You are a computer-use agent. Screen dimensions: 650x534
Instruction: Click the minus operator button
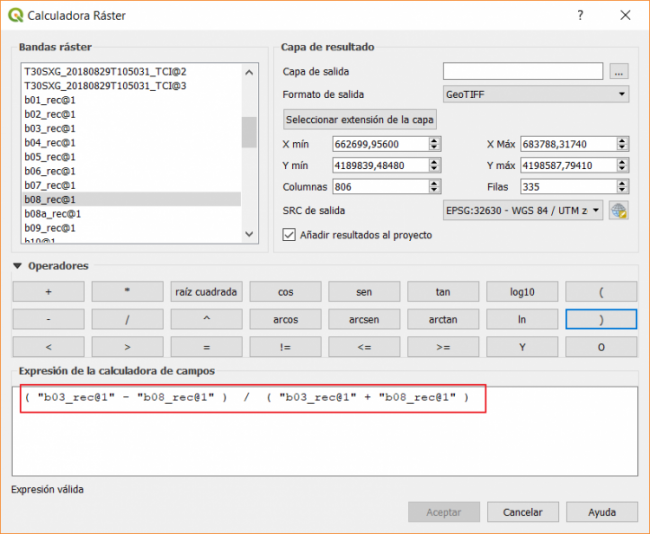pyautogui.click(x=49, y=319)
